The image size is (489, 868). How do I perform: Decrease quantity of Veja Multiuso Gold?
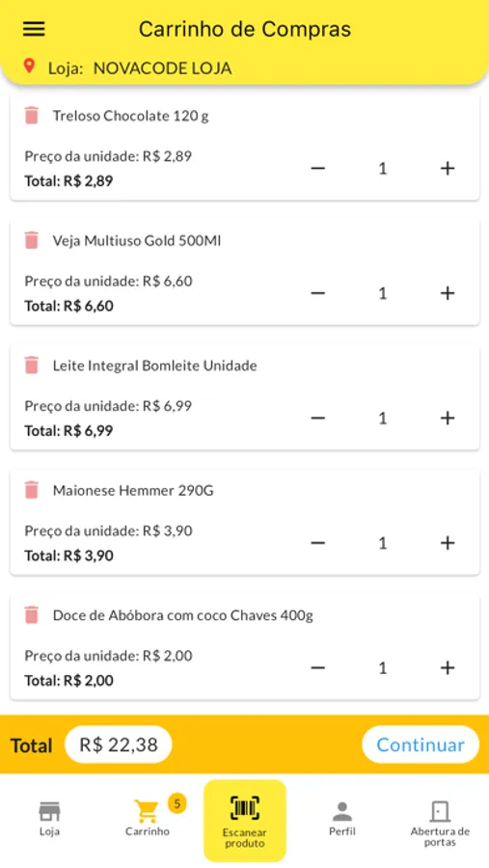coord(318,293)
